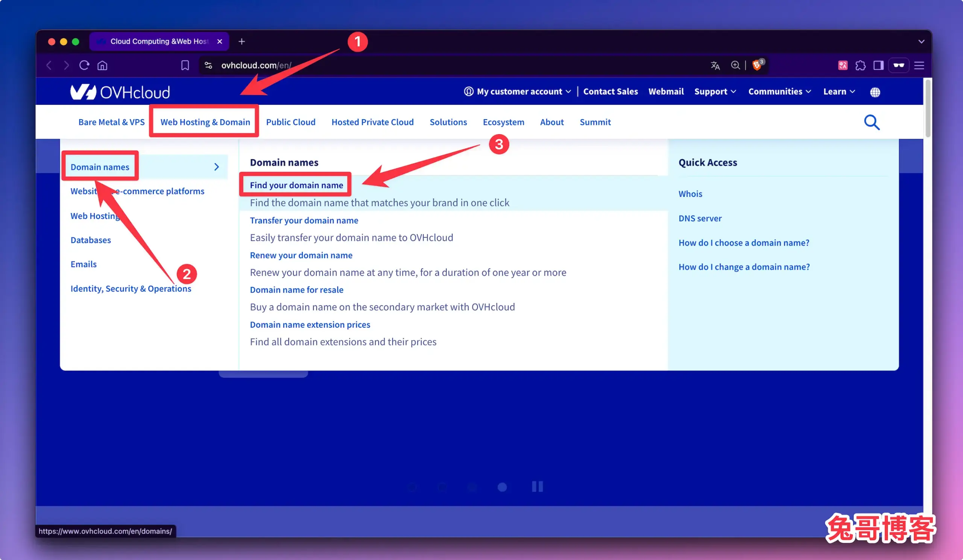Click Transfer your domain name link

point(304,220)
